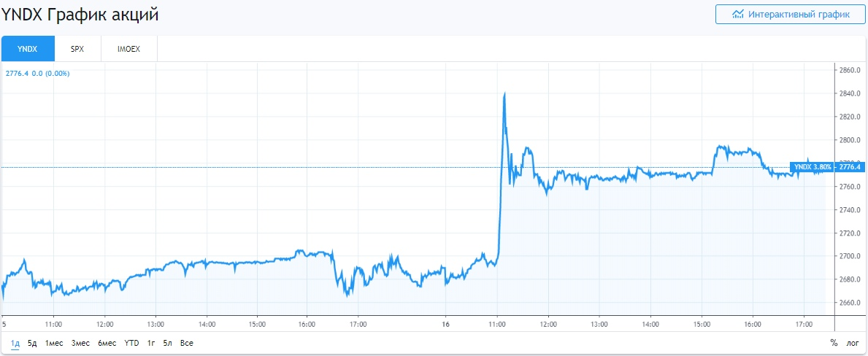Switch to the SPX tab

click(x=77, y=49)
